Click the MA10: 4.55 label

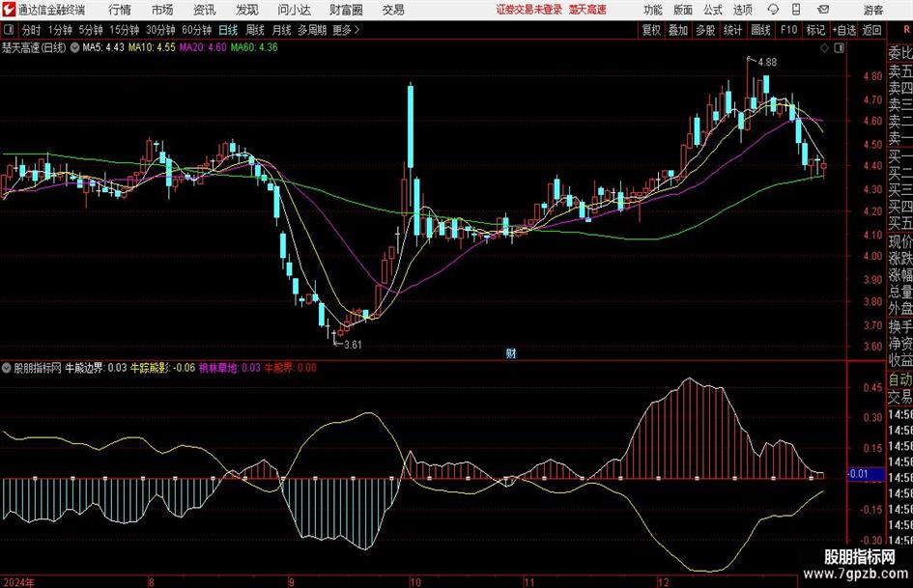(152, 47)
